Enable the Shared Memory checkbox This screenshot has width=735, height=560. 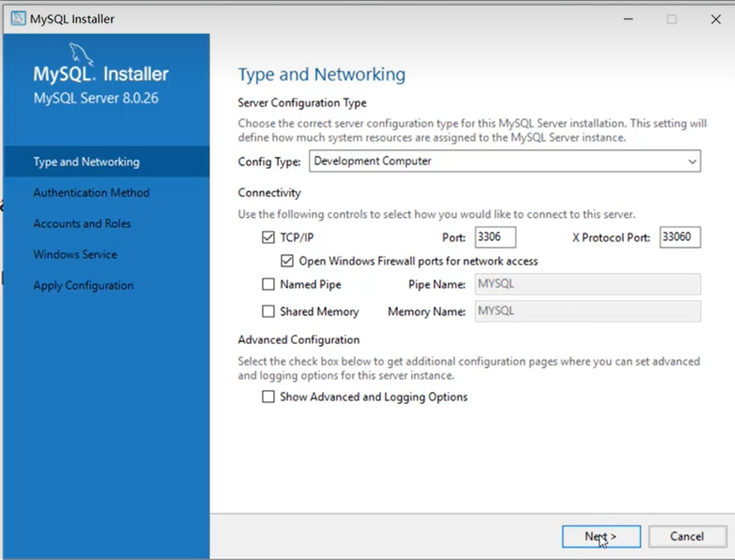coord(268,312)
